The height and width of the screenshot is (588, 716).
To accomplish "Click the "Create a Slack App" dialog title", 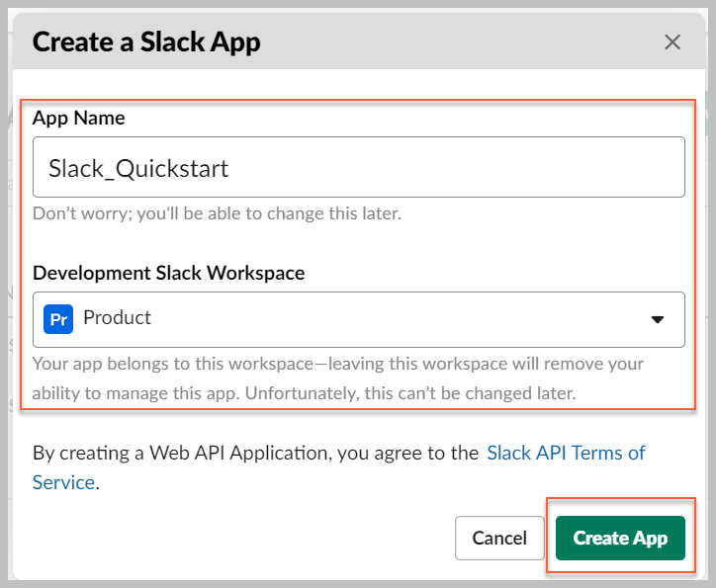I will pyautogui.click(x=146, y=42).
